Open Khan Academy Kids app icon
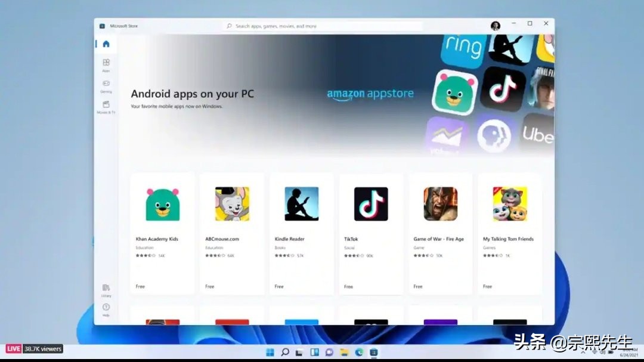The height and width of the screenshot is (362, 644). pyautogui.click(x=163, y=204)
